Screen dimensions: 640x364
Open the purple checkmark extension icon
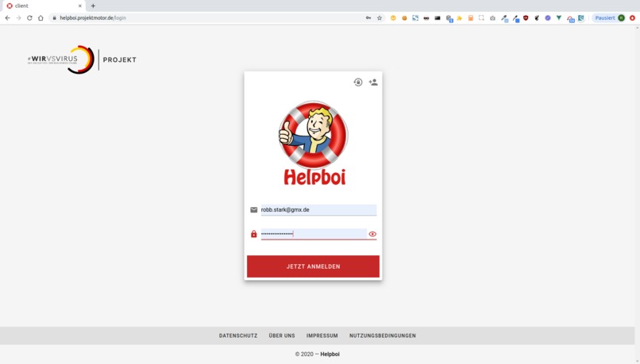[x=548, y=18]
